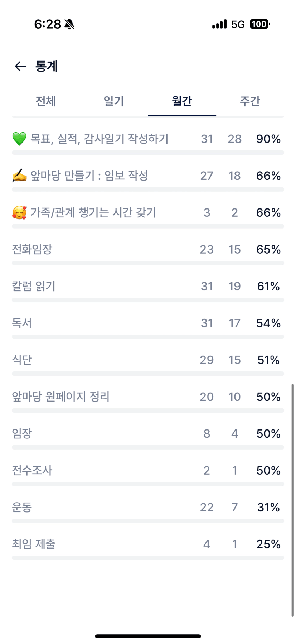Select the 독서 habit entry
Screen dimensions: 296x644
tap(22, 323)
